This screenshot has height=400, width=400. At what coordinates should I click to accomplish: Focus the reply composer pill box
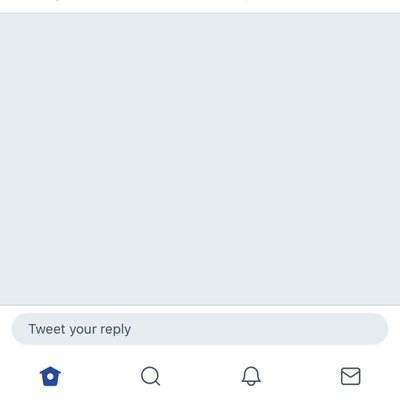(x=200, y=329)
